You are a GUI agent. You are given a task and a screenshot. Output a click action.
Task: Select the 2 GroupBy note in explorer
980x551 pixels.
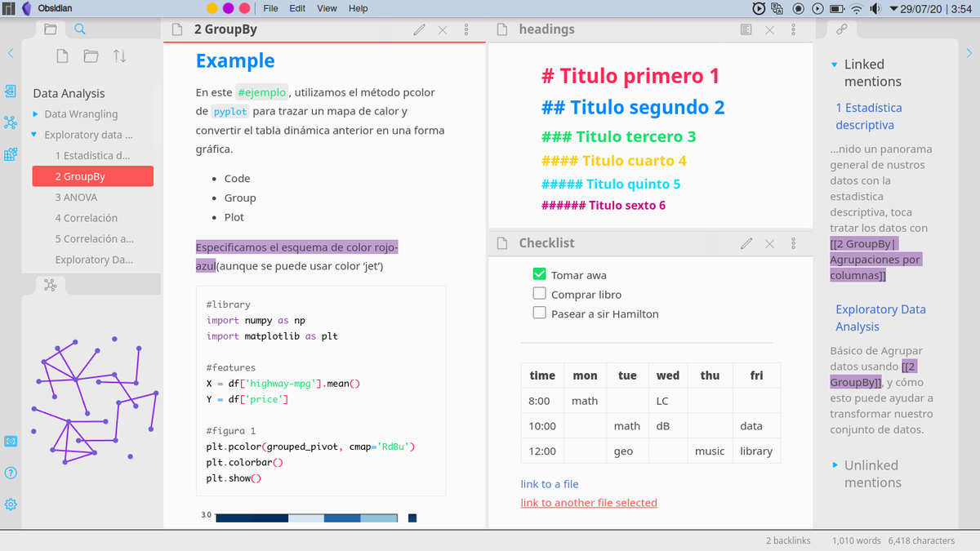point(92,176)
